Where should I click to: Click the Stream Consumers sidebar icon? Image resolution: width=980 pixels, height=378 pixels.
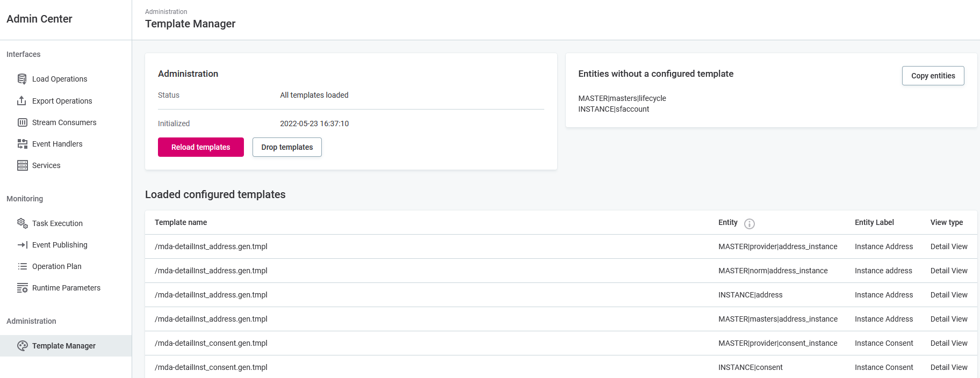[x=22, y=122]
